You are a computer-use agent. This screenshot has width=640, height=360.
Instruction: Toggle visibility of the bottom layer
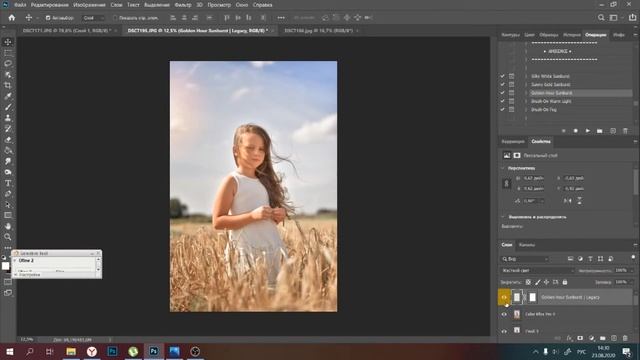click(504, 331)
